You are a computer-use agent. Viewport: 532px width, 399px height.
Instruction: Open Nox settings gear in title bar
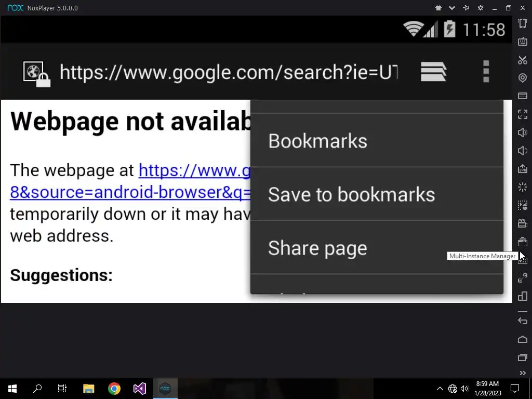tap(481, 8)
